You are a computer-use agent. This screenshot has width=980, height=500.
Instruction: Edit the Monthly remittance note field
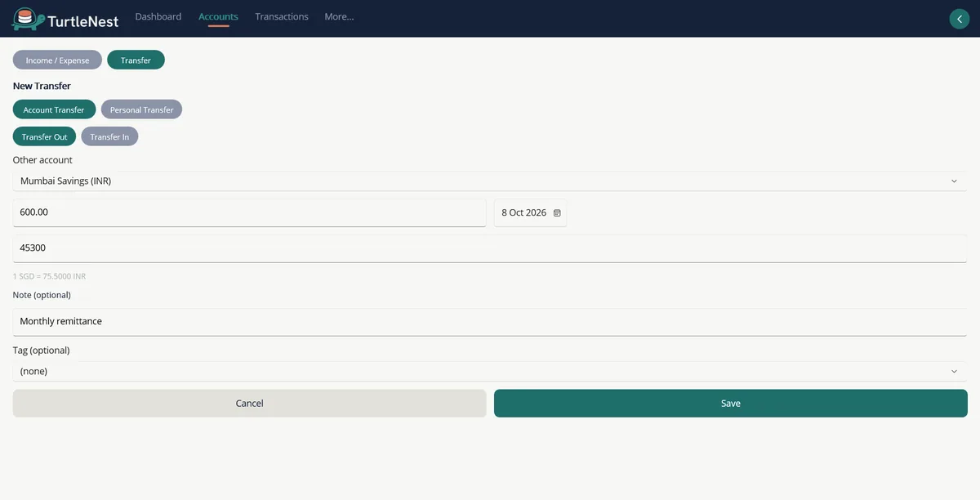point(490,322)
